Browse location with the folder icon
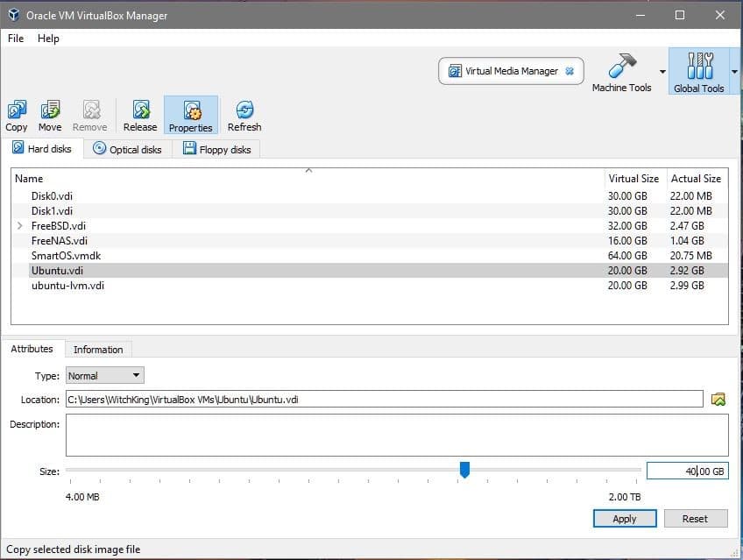The width and height of the screenshot is (743, 560). point(718,400)
